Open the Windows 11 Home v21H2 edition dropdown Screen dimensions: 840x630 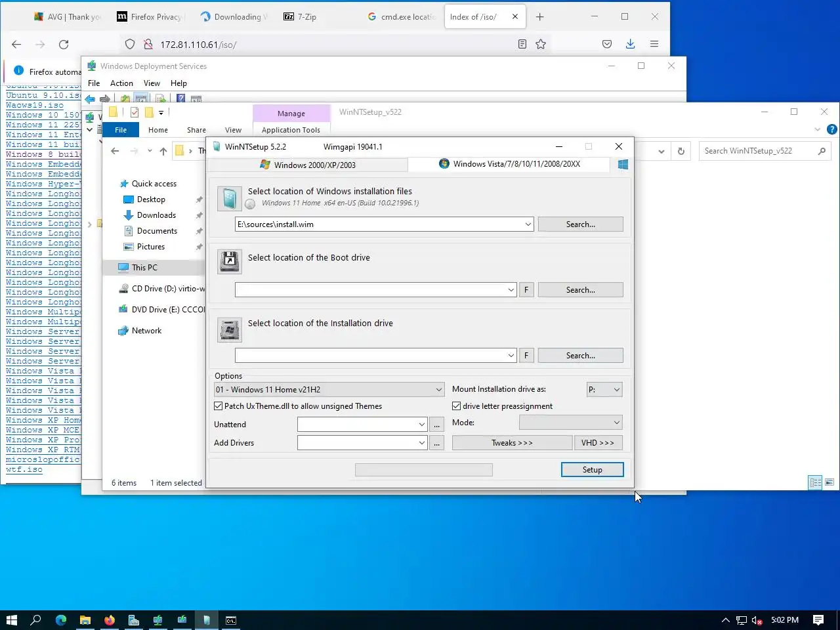pos(329,390)
